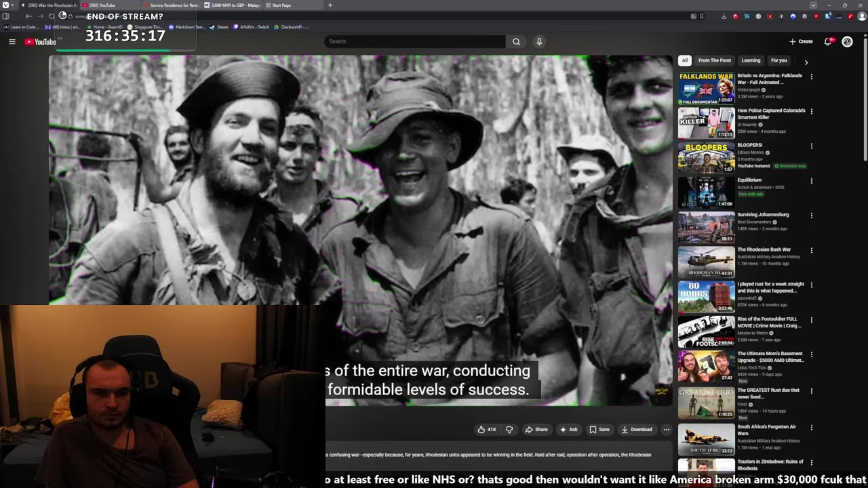Open the Ask AI button
This screenshot has height=488, width=868.
pos(568,429)
